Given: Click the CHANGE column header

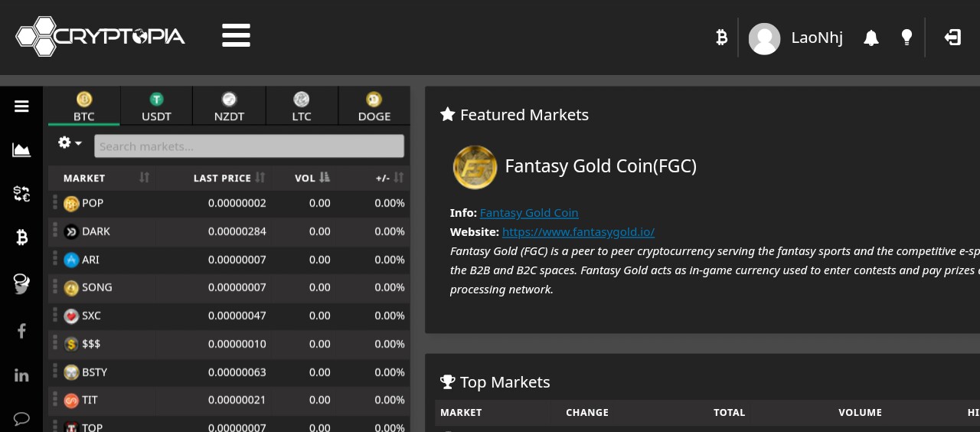Looking at the screenshot, I should 587,412.
